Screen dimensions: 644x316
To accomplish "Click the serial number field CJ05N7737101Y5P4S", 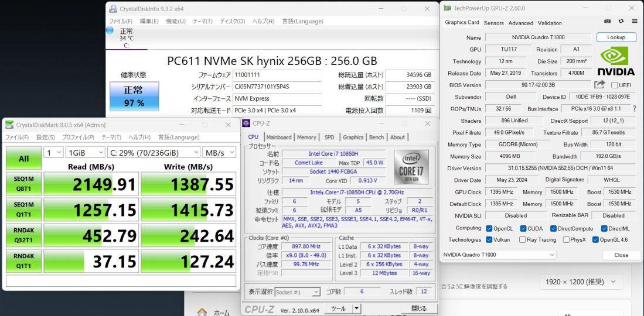I will click(x=277, y=87).
